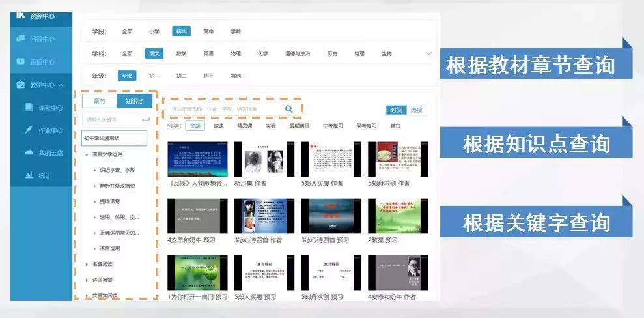Switch to the 知识点 tab

point(135,101)
